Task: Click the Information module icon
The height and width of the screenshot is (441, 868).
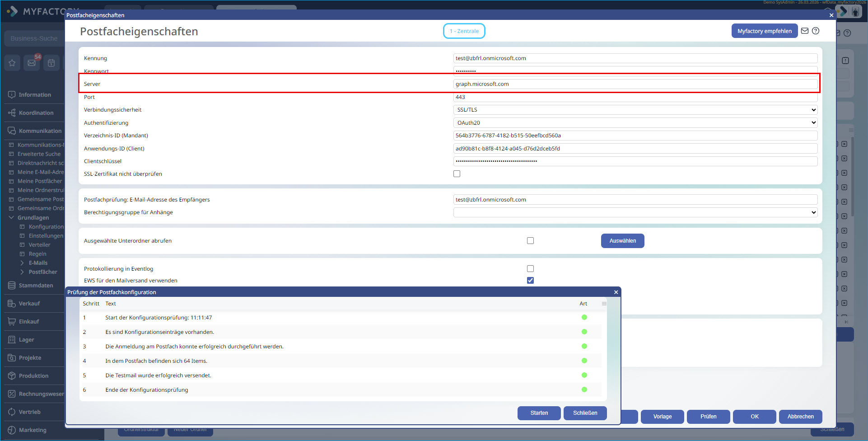Action: tap(12, 95)
